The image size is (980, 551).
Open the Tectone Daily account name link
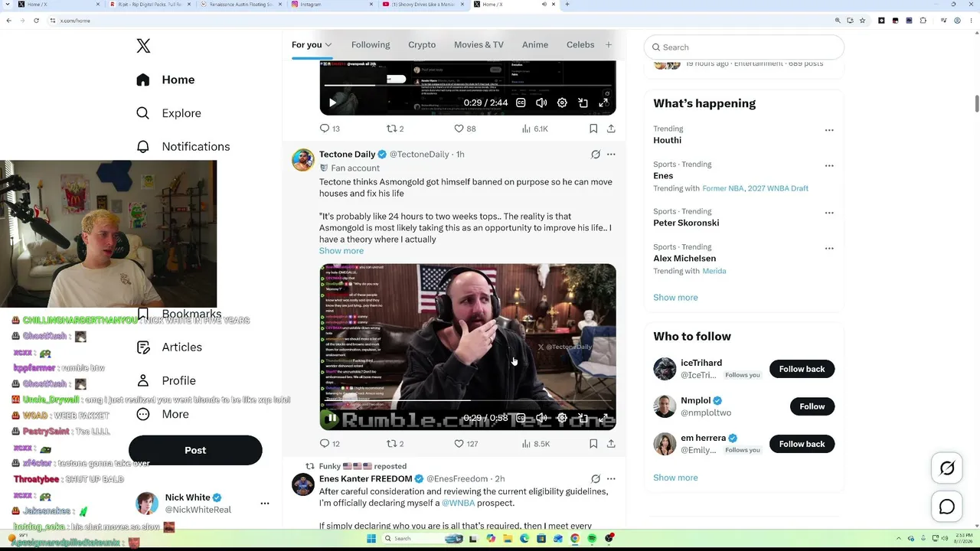[x=347, y=155]
